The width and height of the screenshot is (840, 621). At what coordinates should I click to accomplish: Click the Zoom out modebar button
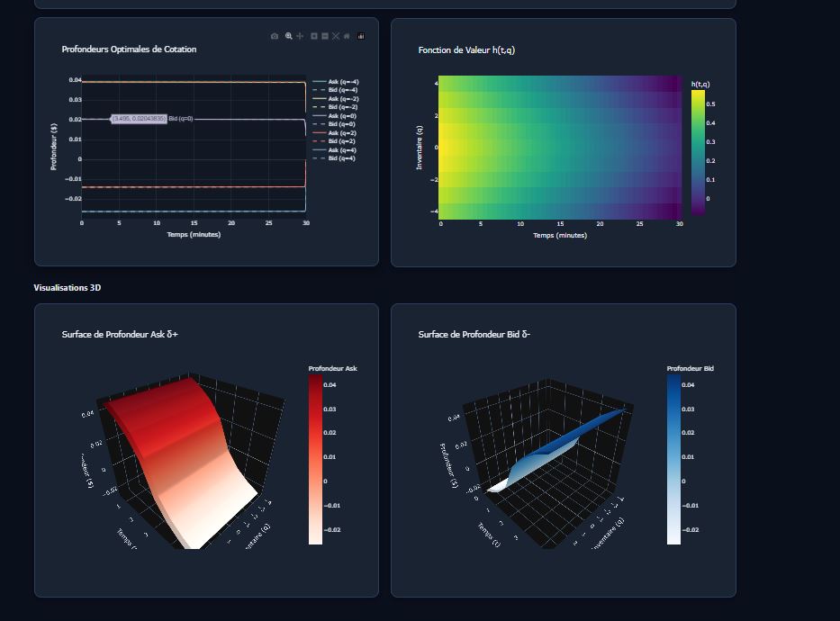click(x=325, y=36)
